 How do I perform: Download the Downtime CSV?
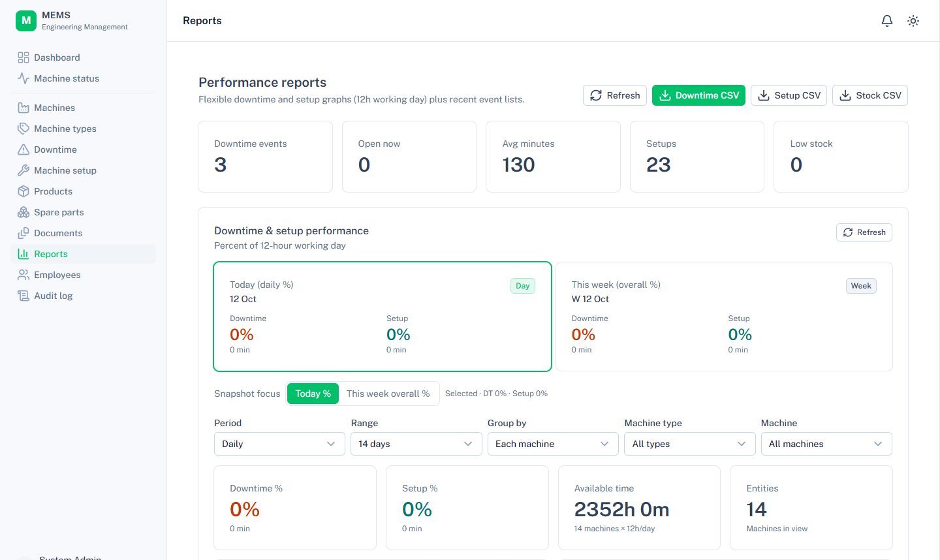698,95
